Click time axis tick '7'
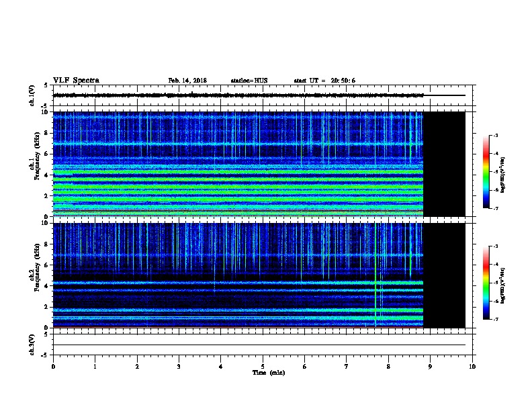Viewport: 532px width, 411px height. pyautogui.click(x=347, y=366)
